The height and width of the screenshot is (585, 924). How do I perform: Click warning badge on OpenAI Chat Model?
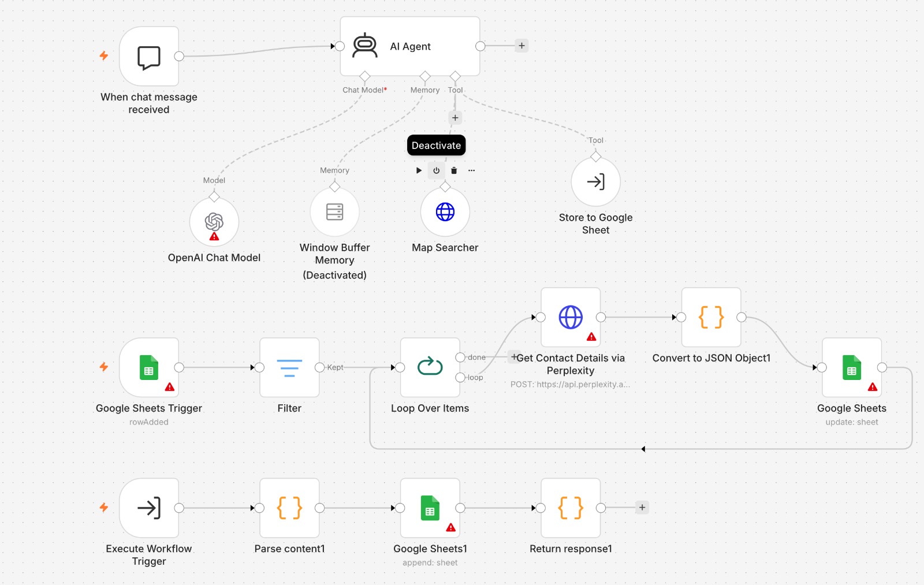click(x=214, y=236)
